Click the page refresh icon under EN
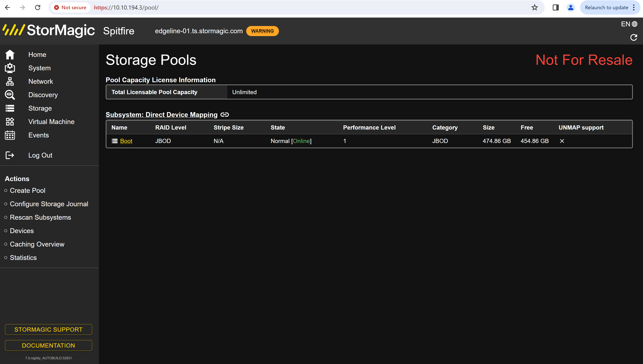 tap(633, 37)
